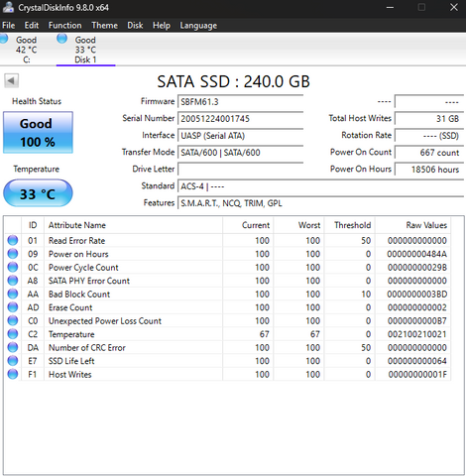Click the CrystalDiskInfo app icon in title bar
This screenshot has height=476, width=466.
(8, 7)
